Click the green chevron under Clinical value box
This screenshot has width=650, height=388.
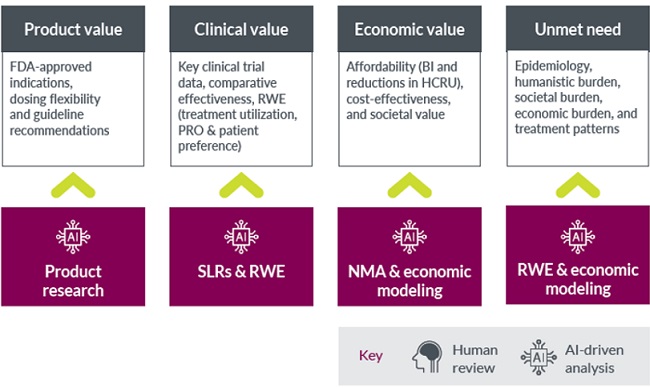tap(241, 185)
